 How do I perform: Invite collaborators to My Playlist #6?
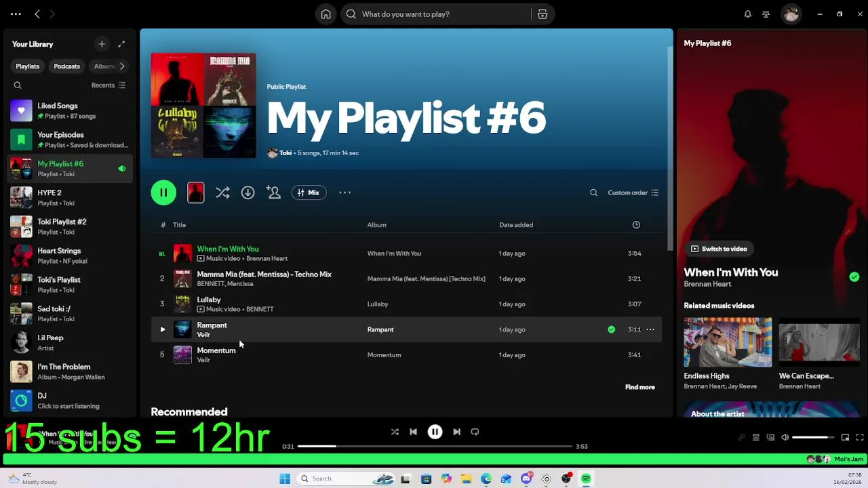(x=273, y=192)
